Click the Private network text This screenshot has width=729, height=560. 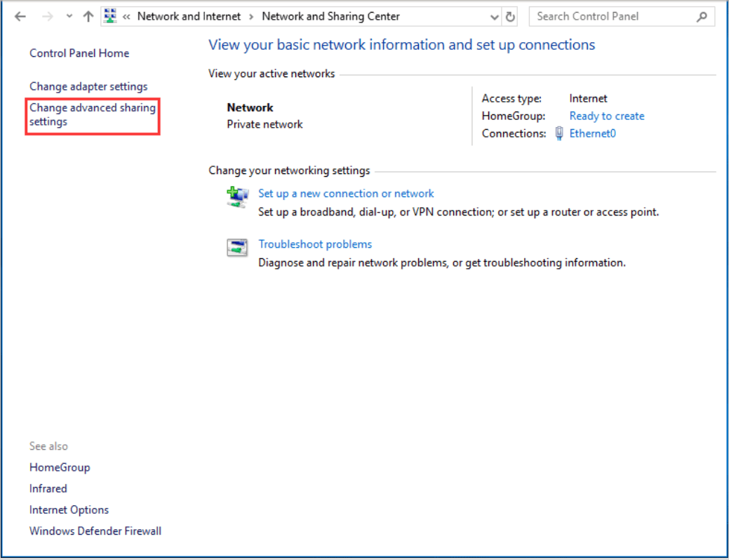pos(265,125)
